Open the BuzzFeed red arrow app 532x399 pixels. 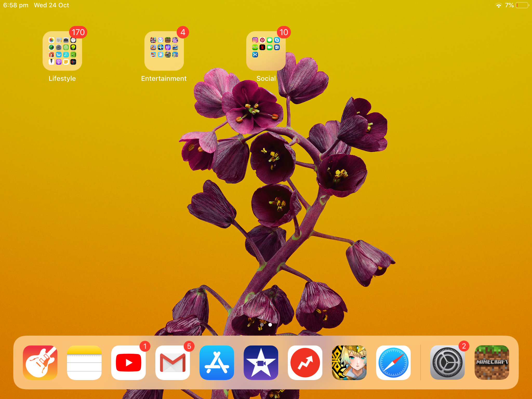pyautogui.click(x=305, y=363)
